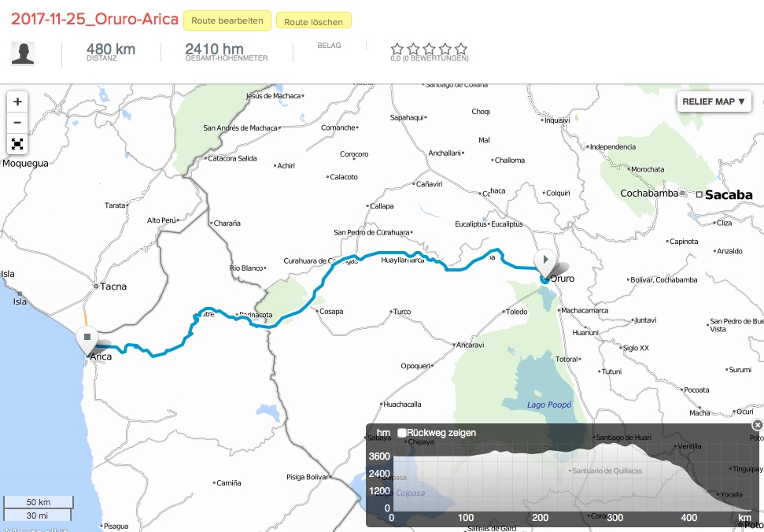This screenshot has width=764, height=532.
Task: Close the elevation profile panel
Action: click(x=757, y=425)
